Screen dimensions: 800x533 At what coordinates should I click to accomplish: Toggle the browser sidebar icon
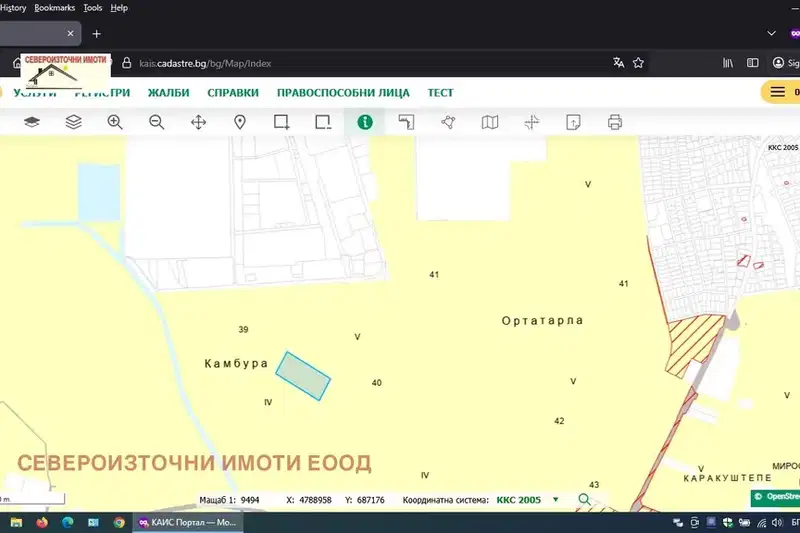click(x=753, y=63)
